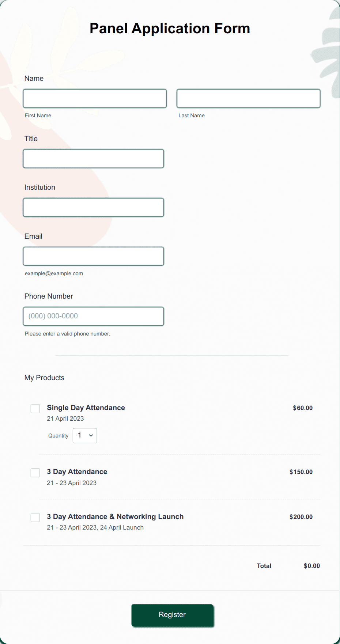Click the $60.00 price label
The image size is (340, 644).
click(x=302, y=408)
